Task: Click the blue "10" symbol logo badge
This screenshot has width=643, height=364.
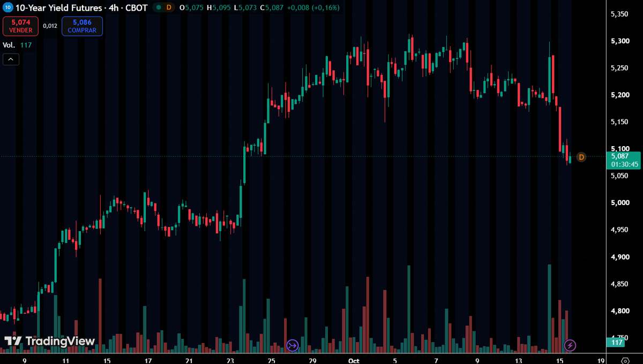Action: click(8, 7)
